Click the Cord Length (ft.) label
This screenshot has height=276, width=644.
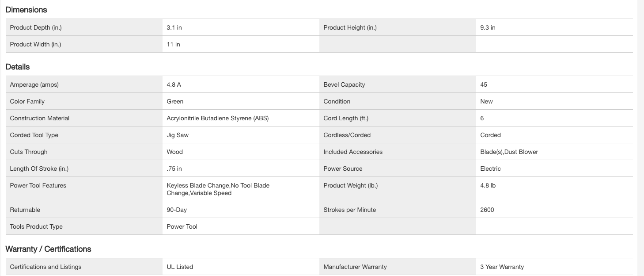345,118
